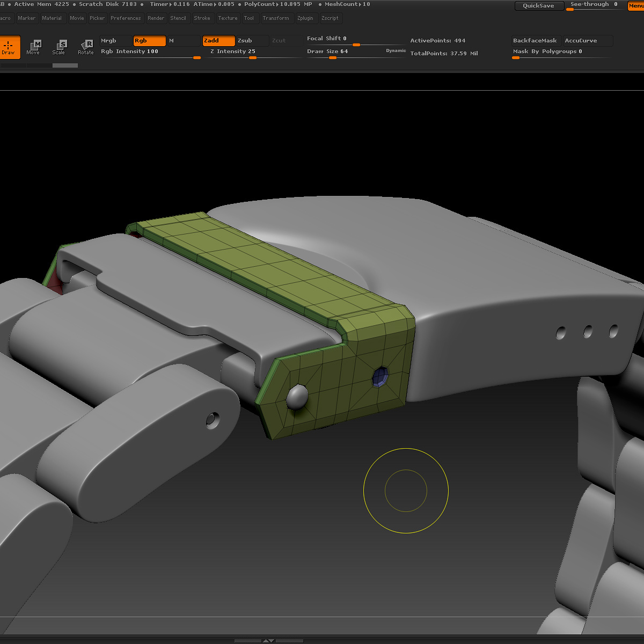Click the QuickSave button

tap(538, 6)
